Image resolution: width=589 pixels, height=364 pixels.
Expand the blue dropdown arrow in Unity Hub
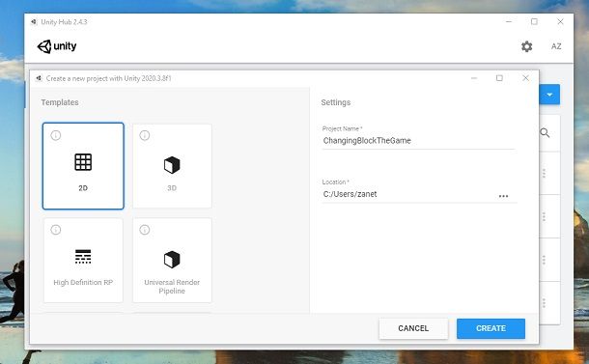click(x=549, y=95)
